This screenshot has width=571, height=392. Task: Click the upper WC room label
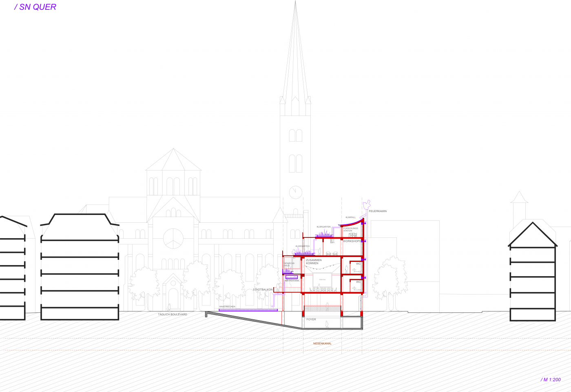[358, 264]
